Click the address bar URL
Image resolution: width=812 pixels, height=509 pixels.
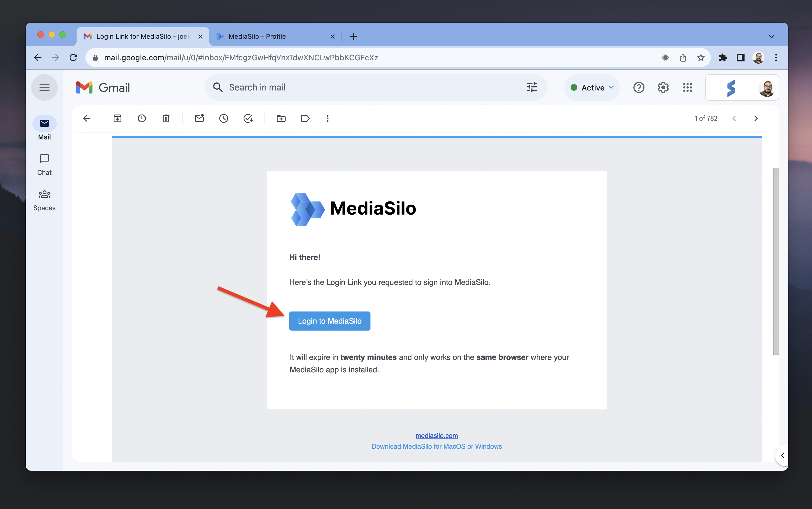click(x=241, y=58)
